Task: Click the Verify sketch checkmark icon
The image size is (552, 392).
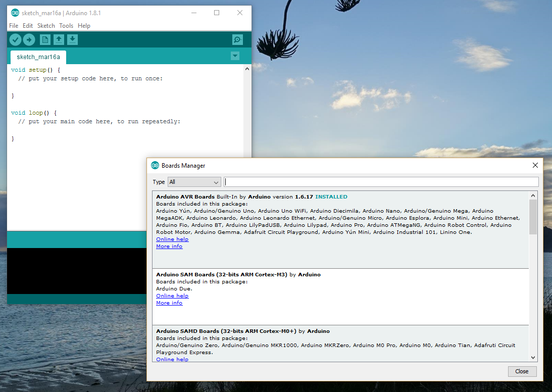Action: tap(16, 40)
